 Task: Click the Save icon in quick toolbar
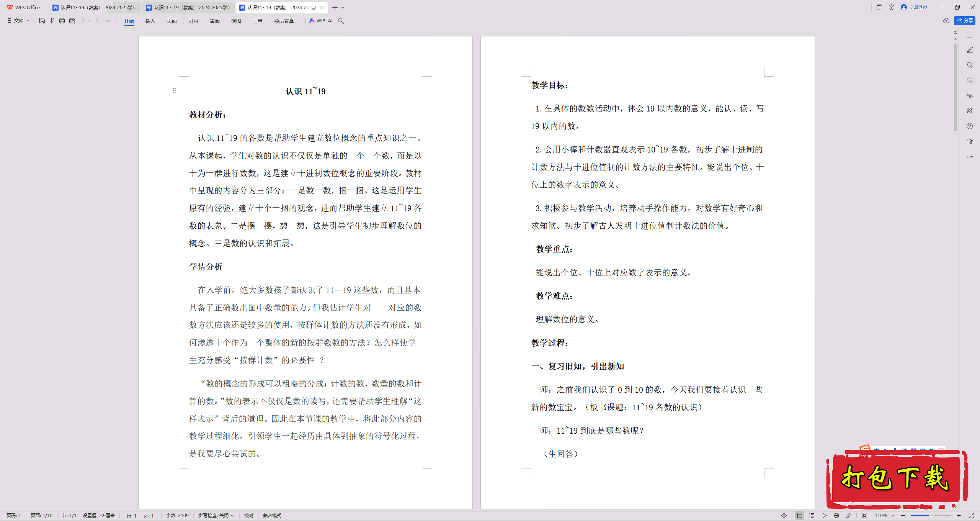pyautogui.click(x=42, y=21)
